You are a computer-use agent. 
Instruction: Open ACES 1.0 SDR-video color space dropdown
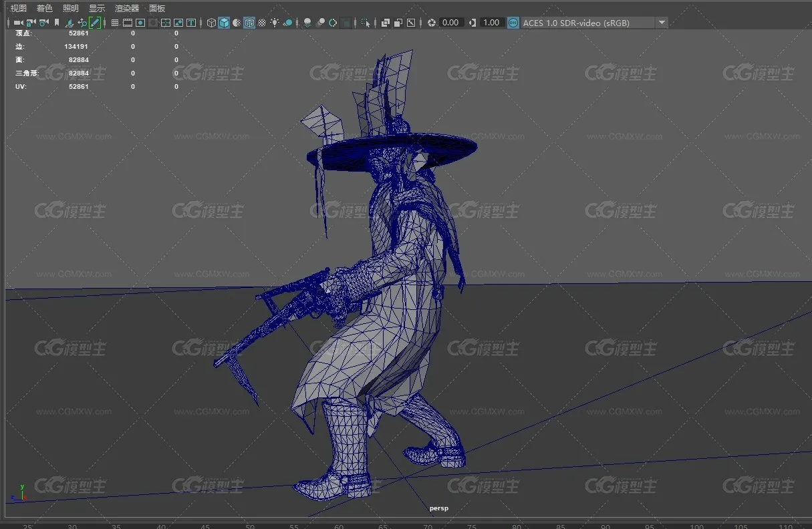coord(594,23)
